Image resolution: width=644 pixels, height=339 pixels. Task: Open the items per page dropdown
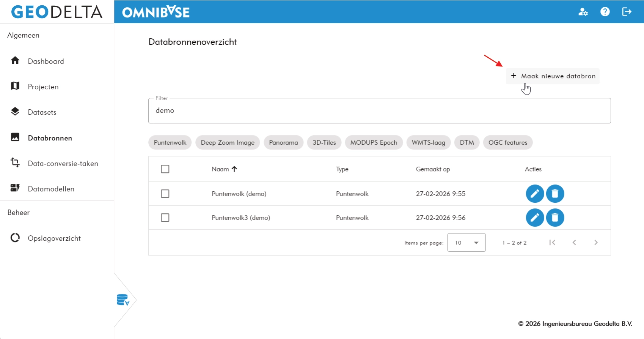pyautogui.click(x=466, y=243)
